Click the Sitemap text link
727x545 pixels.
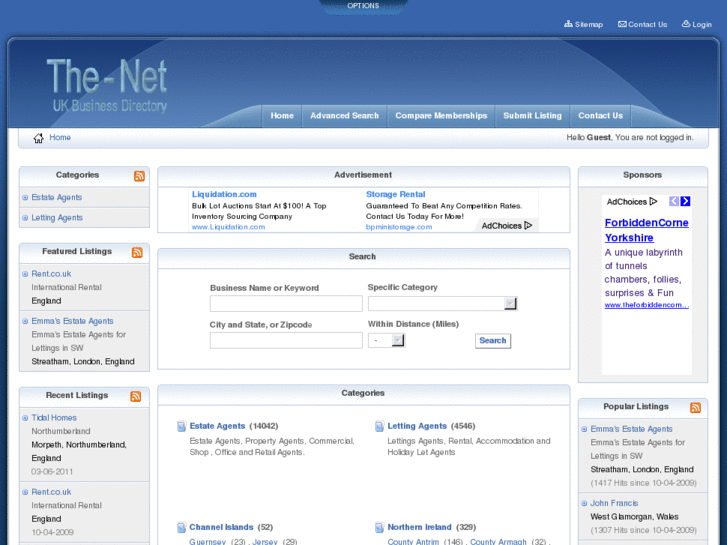pos(589,24)
